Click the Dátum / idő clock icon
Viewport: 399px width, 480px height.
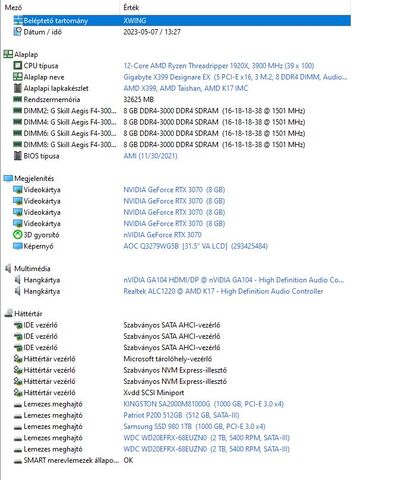click(x=17, y=32)
